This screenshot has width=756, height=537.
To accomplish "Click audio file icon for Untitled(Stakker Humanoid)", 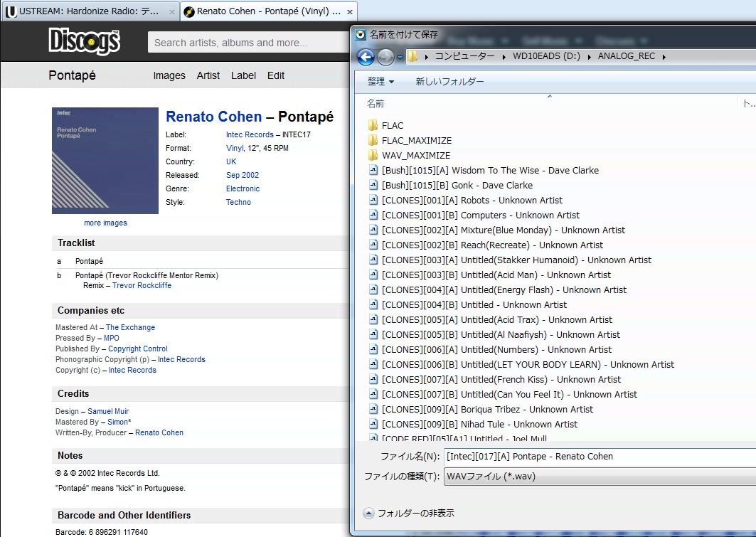I will point(373,260).
